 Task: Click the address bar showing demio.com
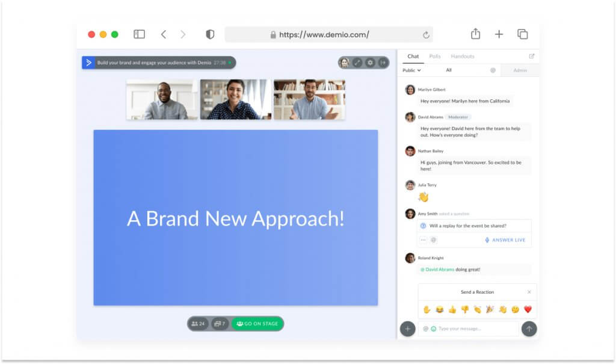click(329, 34)
